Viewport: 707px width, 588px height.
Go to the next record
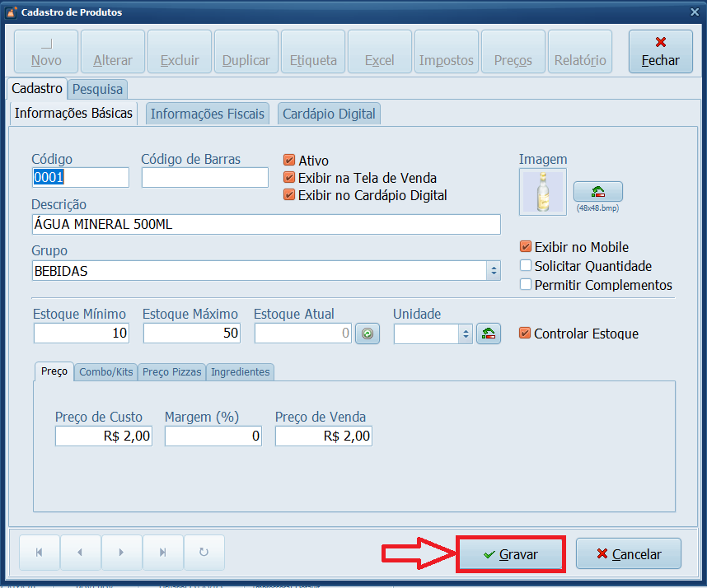(x=121, y=553)
